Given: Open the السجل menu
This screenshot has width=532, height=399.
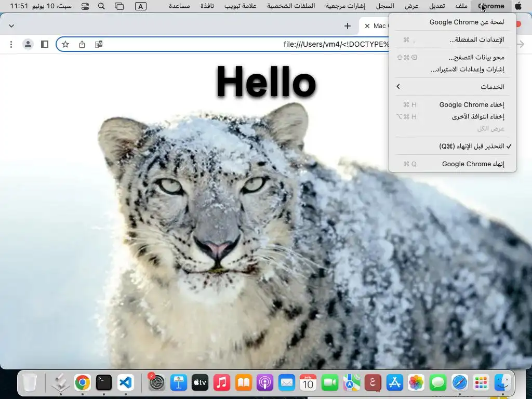Looking at the screenshot, I should tap(385, 6).
